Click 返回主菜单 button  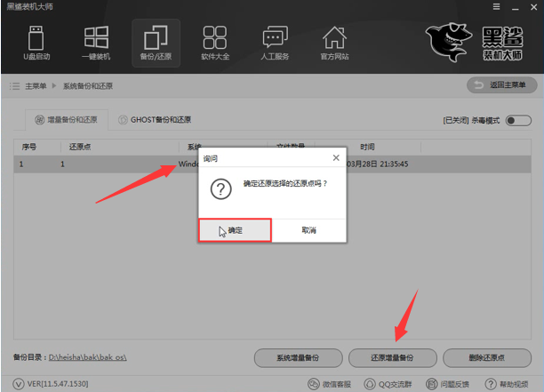click(x=501, y=85)
